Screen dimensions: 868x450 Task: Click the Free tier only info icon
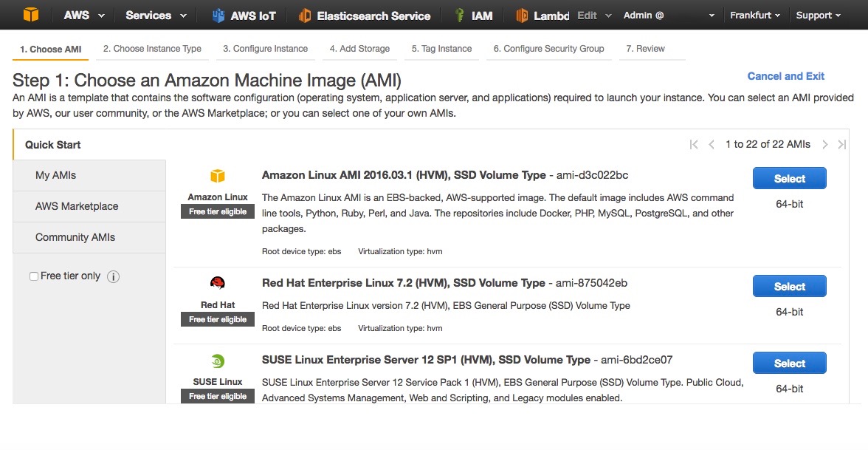click(x=113, y=276)
